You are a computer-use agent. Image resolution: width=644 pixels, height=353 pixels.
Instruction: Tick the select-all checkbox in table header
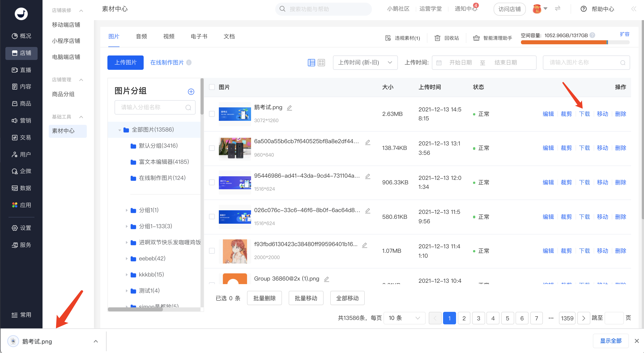click(x=212, y=87)
